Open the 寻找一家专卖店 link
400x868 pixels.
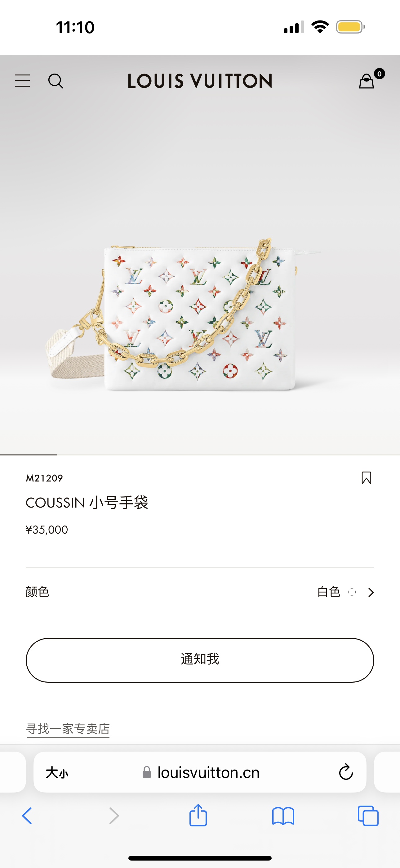coord(68,729)
